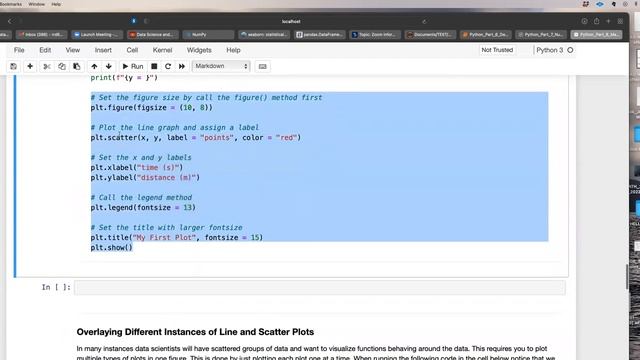
Task: Open the Cell menu
Action: click(132, 50)
